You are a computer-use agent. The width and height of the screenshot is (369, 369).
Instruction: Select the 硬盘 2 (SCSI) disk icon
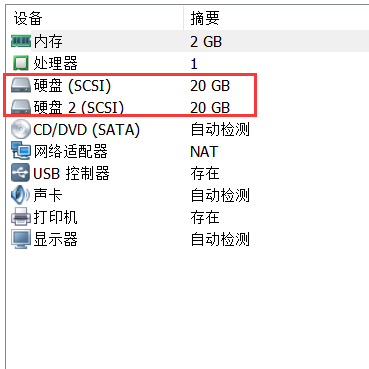tap(21, 107)
